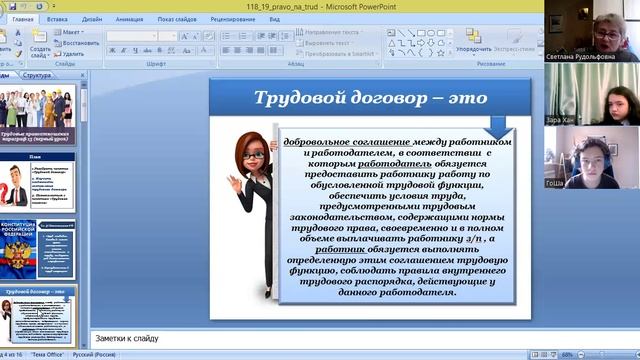
Task: Click the Save icon in quick access toolbar
Action: [13, 7]
